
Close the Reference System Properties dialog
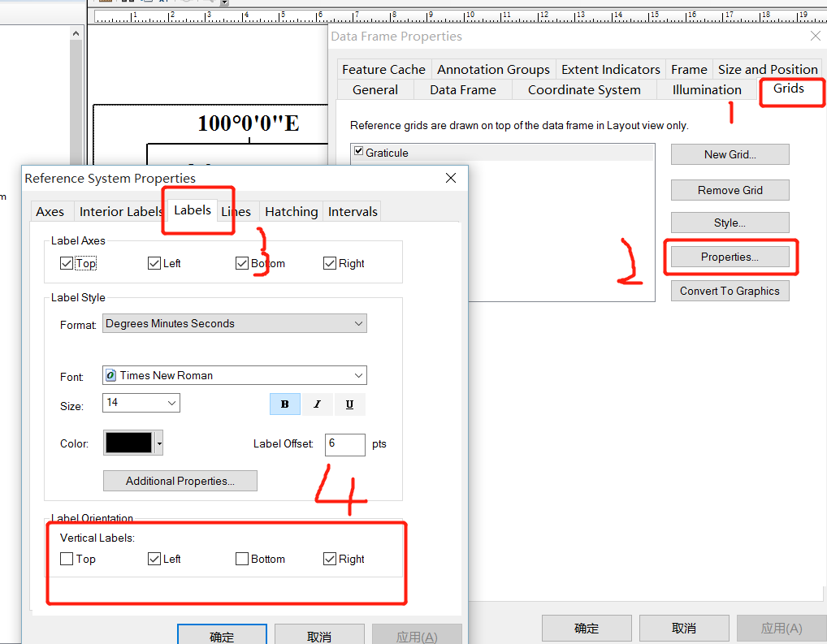tap(450, 178)
